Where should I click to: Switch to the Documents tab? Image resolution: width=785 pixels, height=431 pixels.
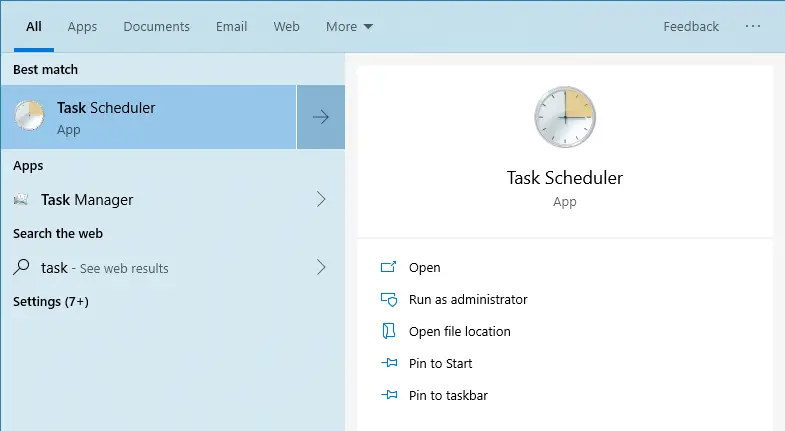coord(156,27)
